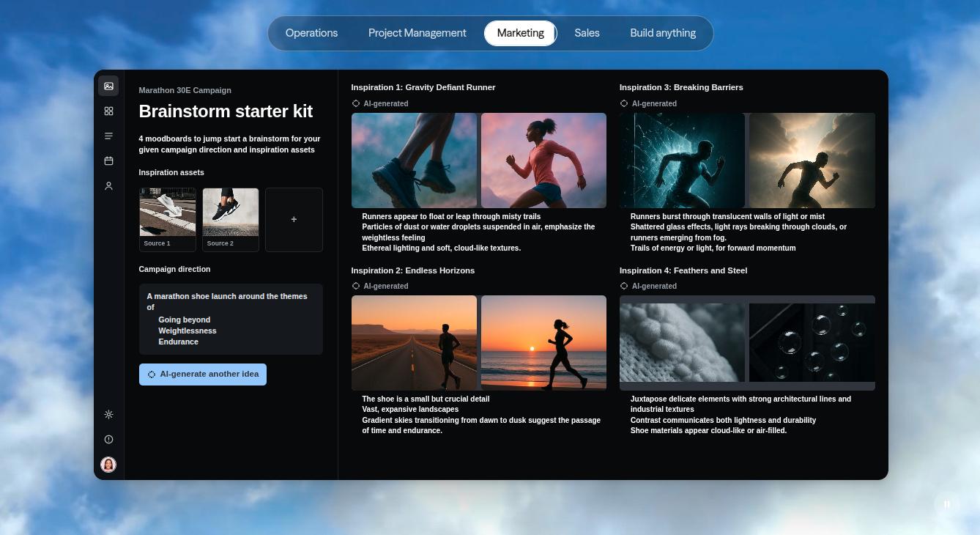Click heading Inspiration 1: Gravity Defiant Runner
The width and height of the screenshot is (980, 535).
[423, 87]
